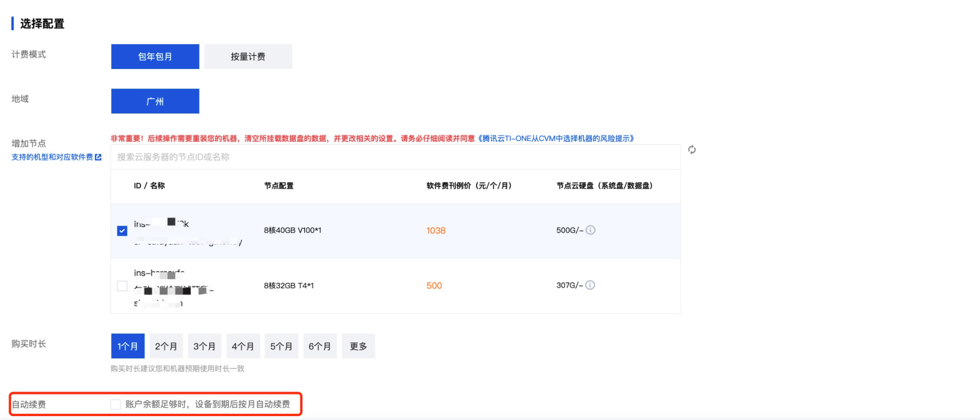Choose 1个月 purchase duration
The width and height of the screenshot is (980, 420).
click(128, 346)
